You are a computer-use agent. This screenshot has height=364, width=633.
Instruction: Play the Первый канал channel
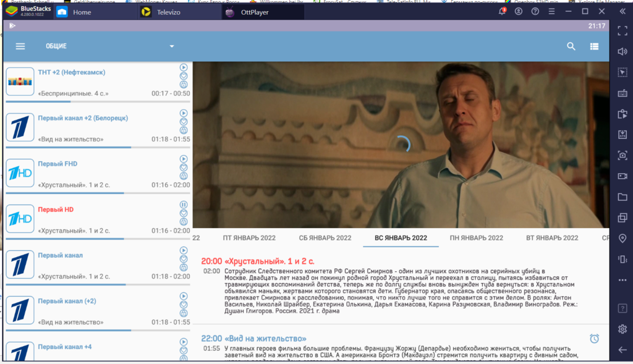click(x=184, y=250)
